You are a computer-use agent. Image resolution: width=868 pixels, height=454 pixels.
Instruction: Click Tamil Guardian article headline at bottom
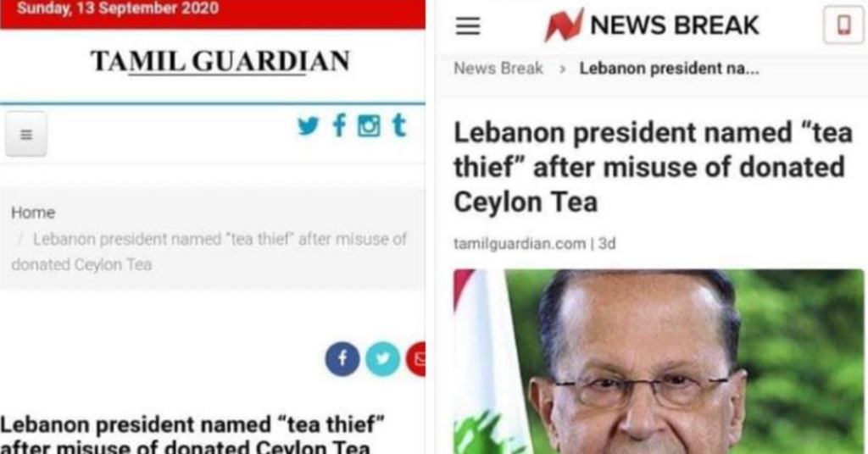pyautogui.click(x=192, y=435)
